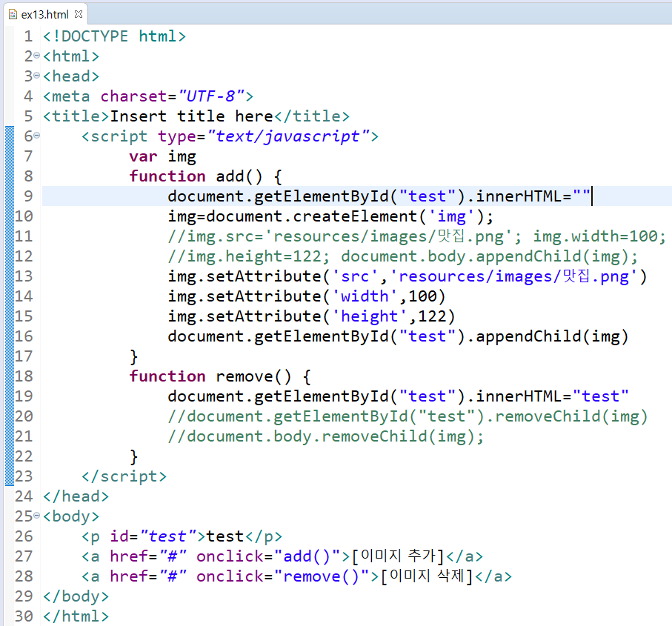Click the setAttribute('height',122) line
The image size is (672, 626).
tap(312, 316)
